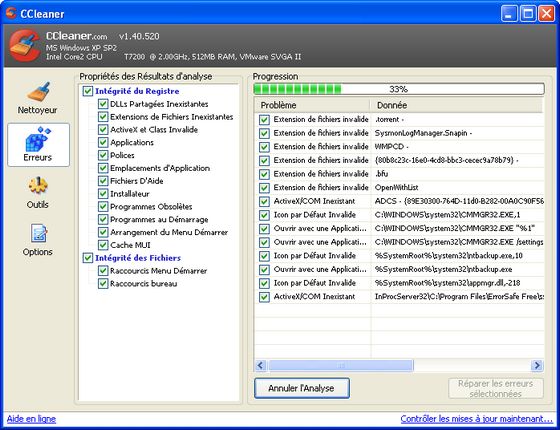The image size is (560, 430).
Task: Select the CMMGR32.EXE /settings data cell
Action: [459, 242]
